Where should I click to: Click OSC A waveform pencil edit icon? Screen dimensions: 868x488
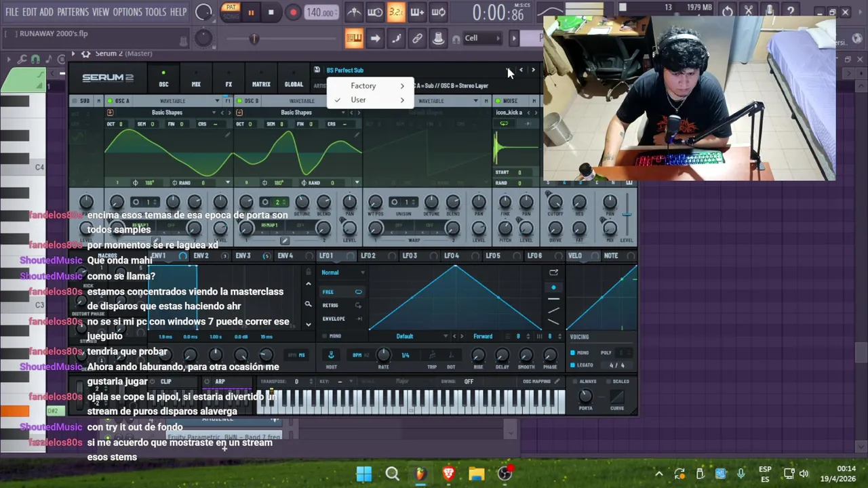[228, 134]
